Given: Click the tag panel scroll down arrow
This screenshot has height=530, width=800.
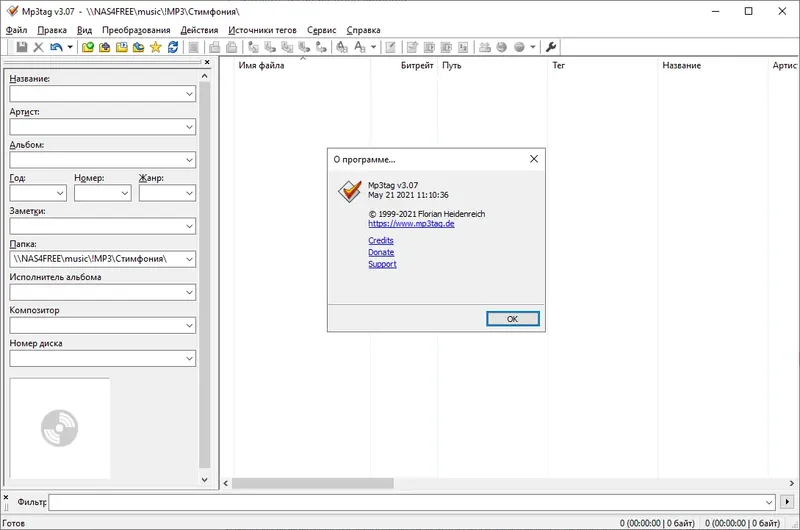Looking at the screenshot, I should pyautogui.click(x=205, y=479).
